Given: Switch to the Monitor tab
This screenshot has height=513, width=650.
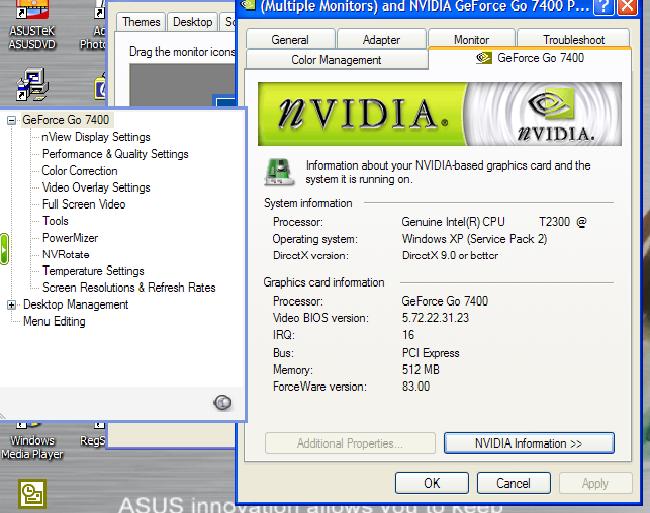Looking at the screenshot, I should click(472, 40).
